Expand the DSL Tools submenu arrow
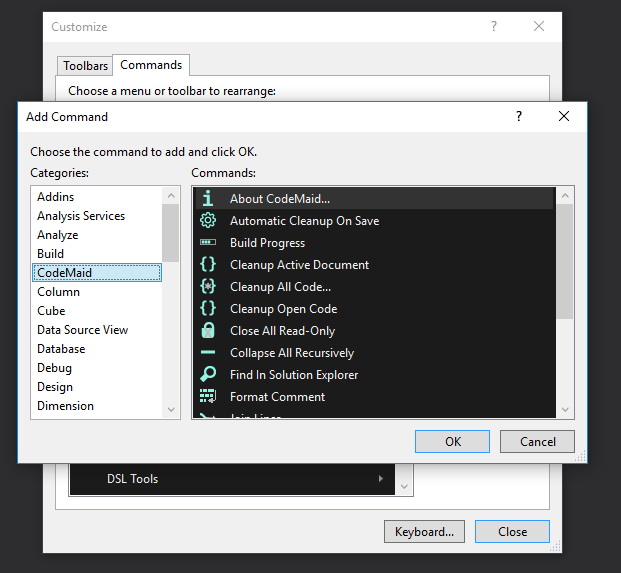The width and height of the screenshot is (621, 573). [381, 478]
